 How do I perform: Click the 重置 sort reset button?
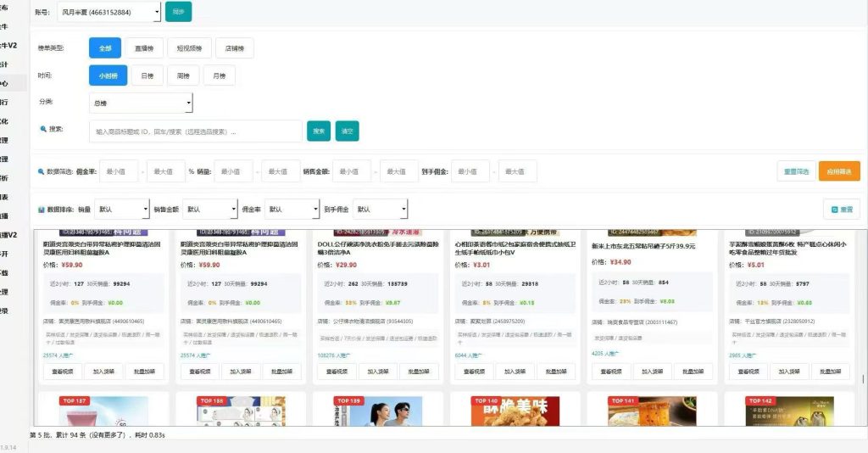(842, 210)
